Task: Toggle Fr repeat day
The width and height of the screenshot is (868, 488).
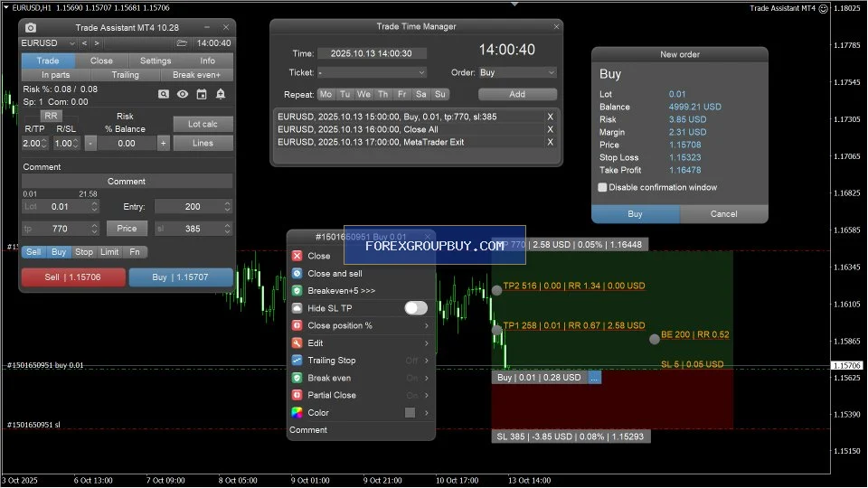Action: click(x=401, y=95)
